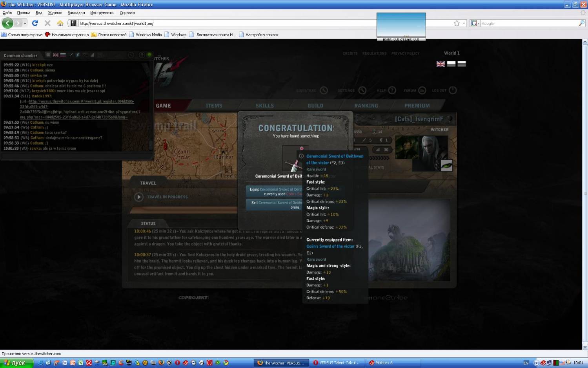This screenshot has width=588, height=368.
Task: Switch site language using the UK flag under World 1
Action: click(441, 64)
